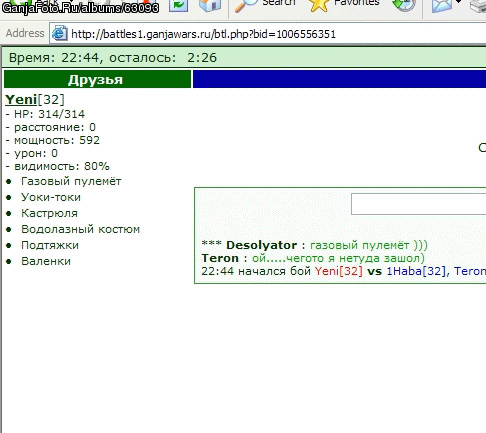The width and height of the screenshot is (486, 433).
Task: Click the 'Время: 22:44, осталось: 2:26' timer text
Action: [x=113, y=58]
